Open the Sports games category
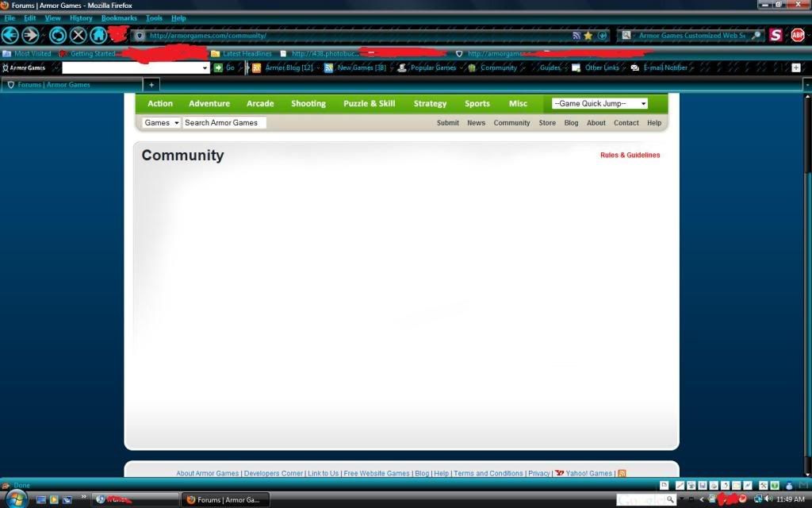This screenshot has width=812, height=508. pos(477,104)
